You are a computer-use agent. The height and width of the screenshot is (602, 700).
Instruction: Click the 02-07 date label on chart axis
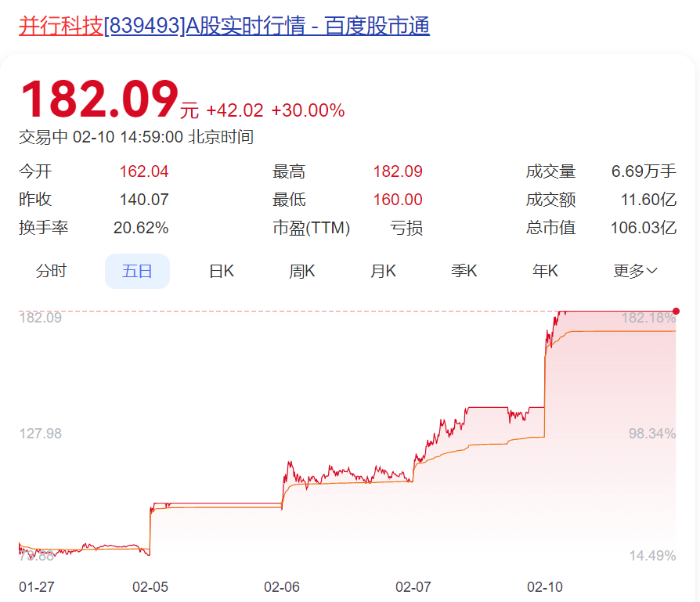(x=413, y=587)
